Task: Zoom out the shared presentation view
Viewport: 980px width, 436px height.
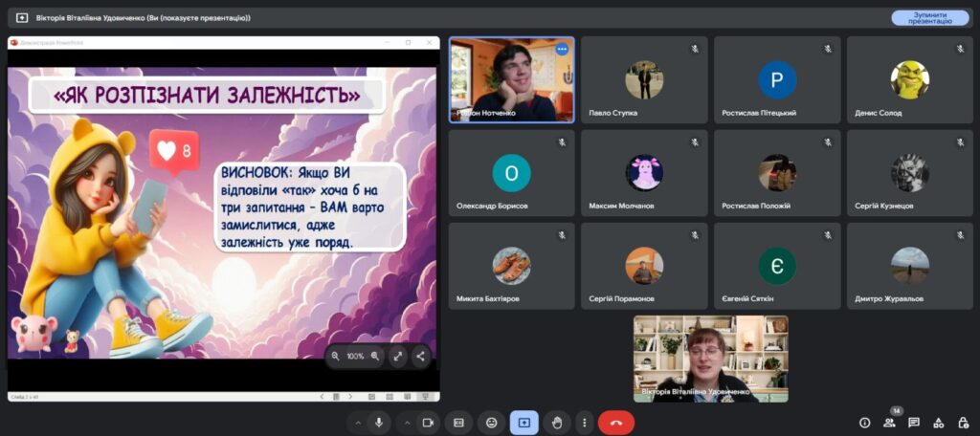Action: click(x=336, y=356)
